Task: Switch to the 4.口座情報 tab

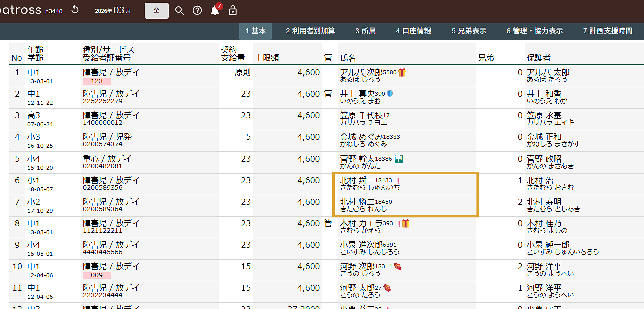Action: coord(413,31)
